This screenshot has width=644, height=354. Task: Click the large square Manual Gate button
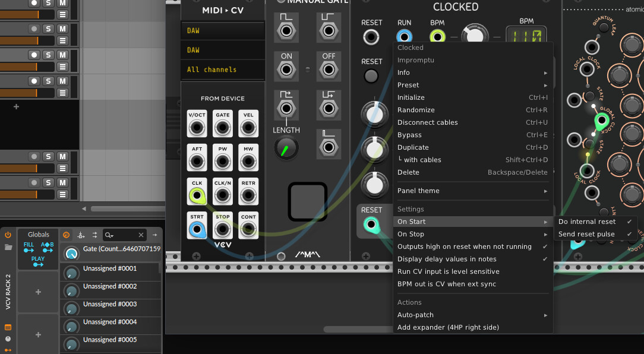click(308, 201)
